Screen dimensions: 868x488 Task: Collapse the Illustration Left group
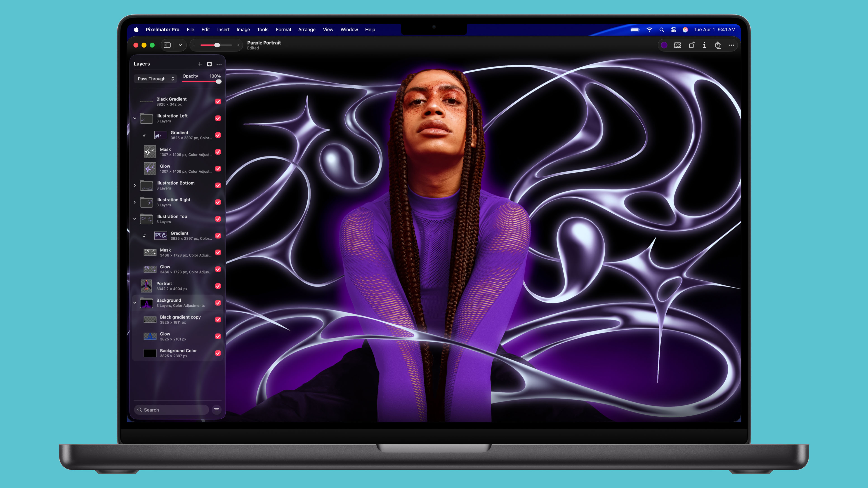point(135,118)
